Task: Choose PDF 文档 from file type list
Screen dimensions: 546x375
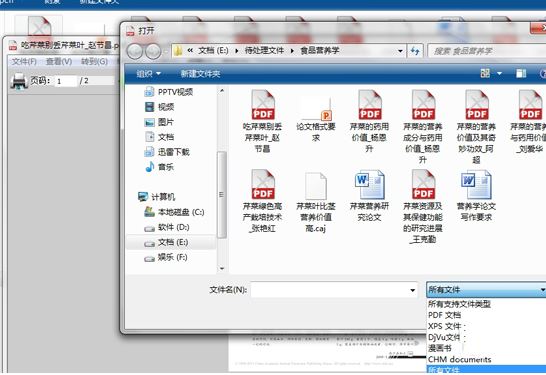Action: point(444,315)
